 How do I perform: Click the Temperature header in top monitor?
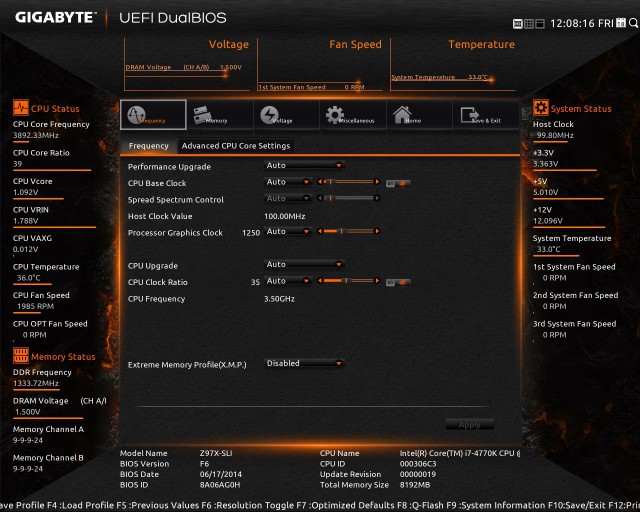coord(482,44)
